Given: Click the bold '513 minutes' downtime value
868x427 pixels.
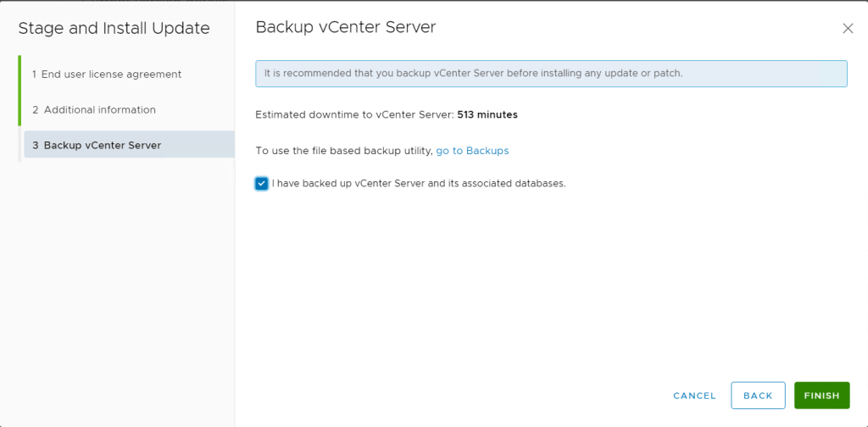Looking at the screenshot, I should 487,114.
